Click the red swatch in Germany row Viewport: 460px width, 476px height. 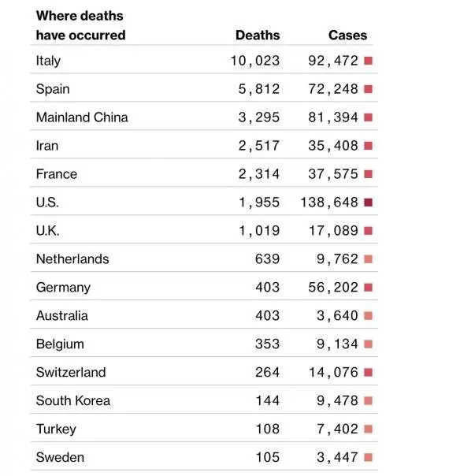368,288
